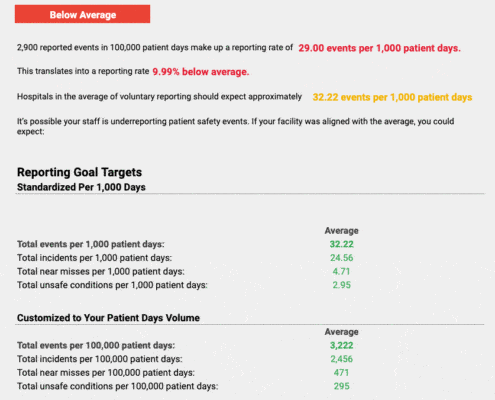Screen dimensions: 495x400
Task: Click the red Below Average banner
Action: point(82,14)
